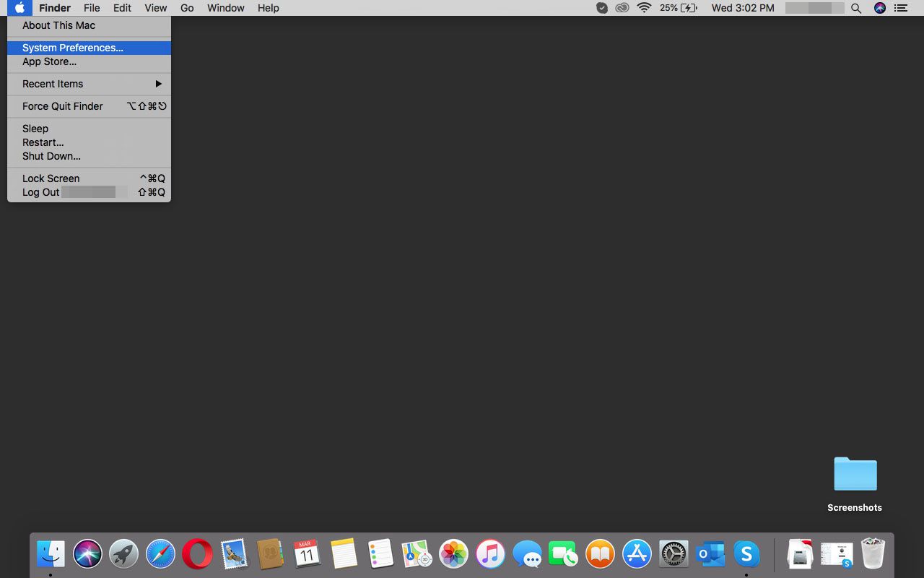Open the Notes app in Dock

click(x=344, y=554)
